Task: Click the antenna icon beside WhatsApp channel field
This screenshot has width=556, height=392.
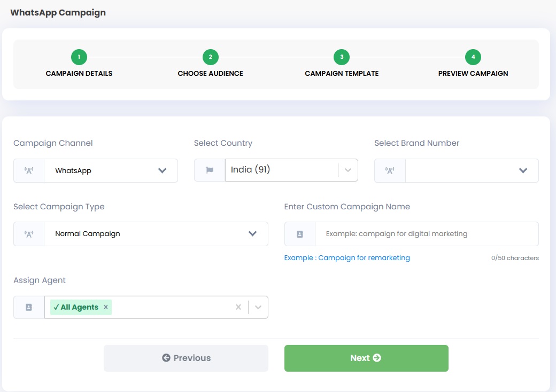Action: coord(28,170)
